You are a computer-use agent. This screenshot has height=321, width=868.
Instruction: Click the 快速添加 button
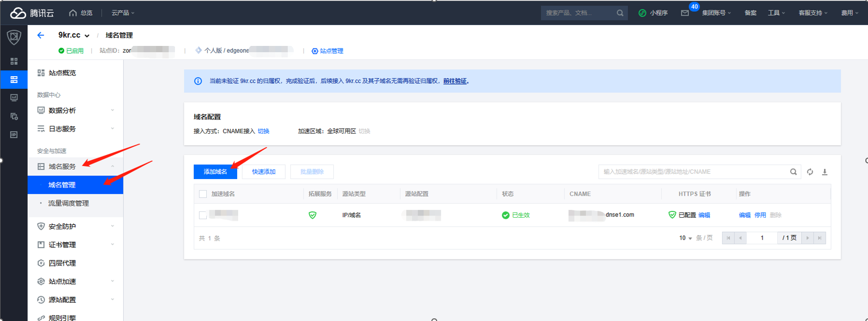(264, 172)
